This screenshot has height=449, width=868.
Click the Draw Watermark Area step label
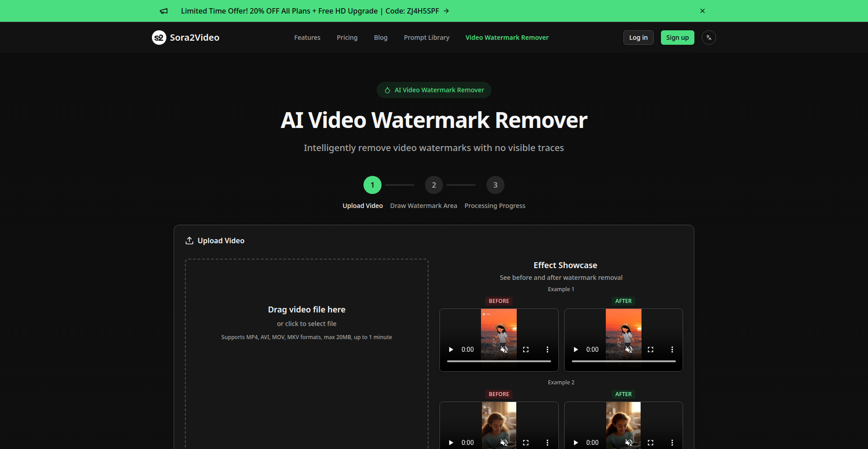pos(424,206)
